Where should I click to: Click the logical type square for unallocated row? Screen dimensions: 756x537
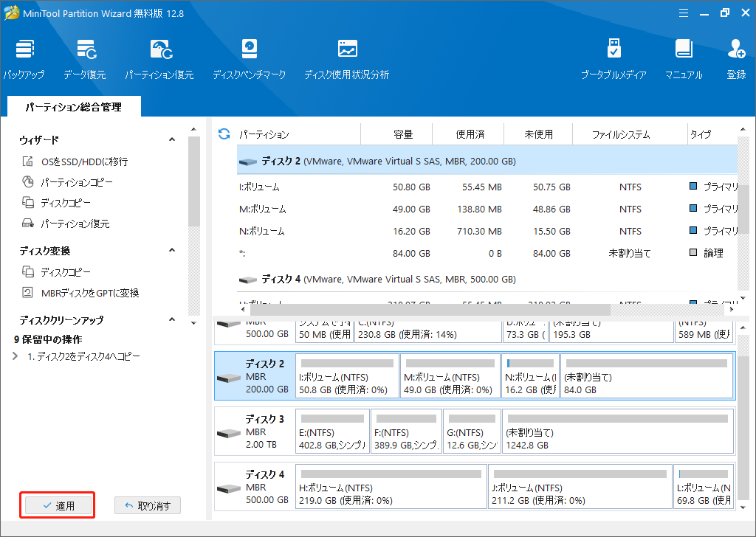point(693,252)
